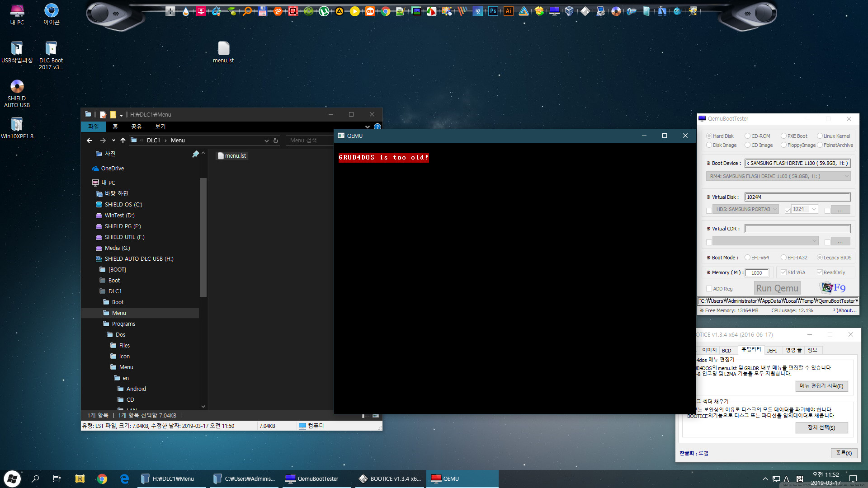Image resolution: width=868 pixels, height=488 pixels.
Task: Open the ?)About... link in QemuBootTester
Action: 844,311
